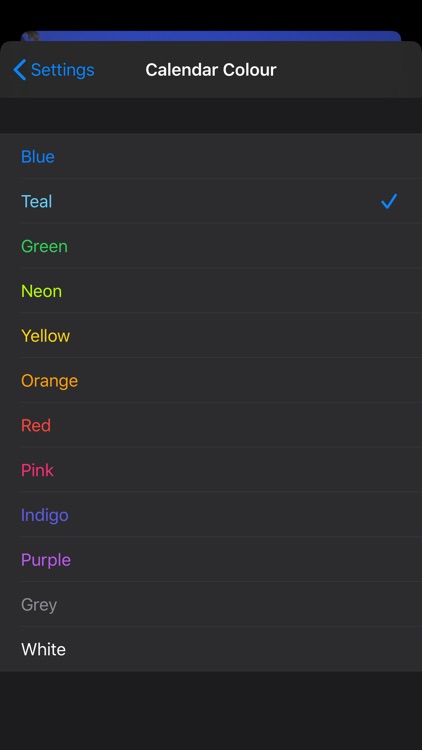Pick Indigo as calendar colour
Image resolution: width=422 pixels, height=750 pixels.
point(211,515)
